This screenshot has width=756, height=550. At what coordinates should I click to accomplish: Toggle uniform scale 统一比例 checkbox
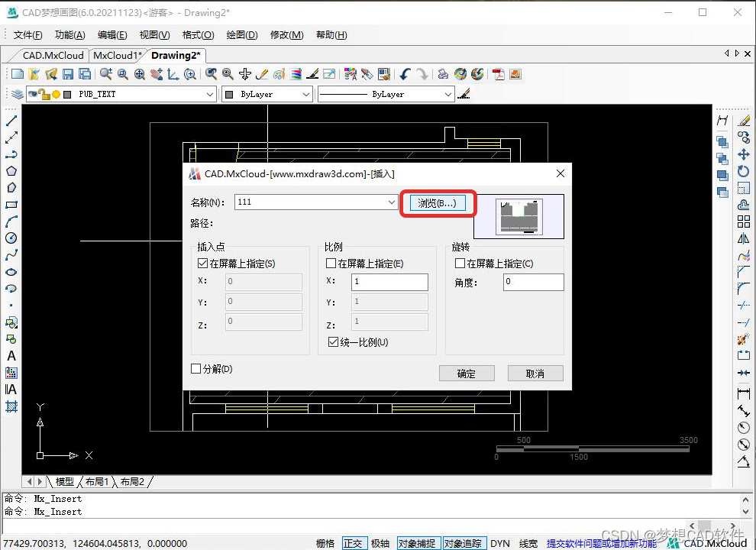(x=333, y=342)
